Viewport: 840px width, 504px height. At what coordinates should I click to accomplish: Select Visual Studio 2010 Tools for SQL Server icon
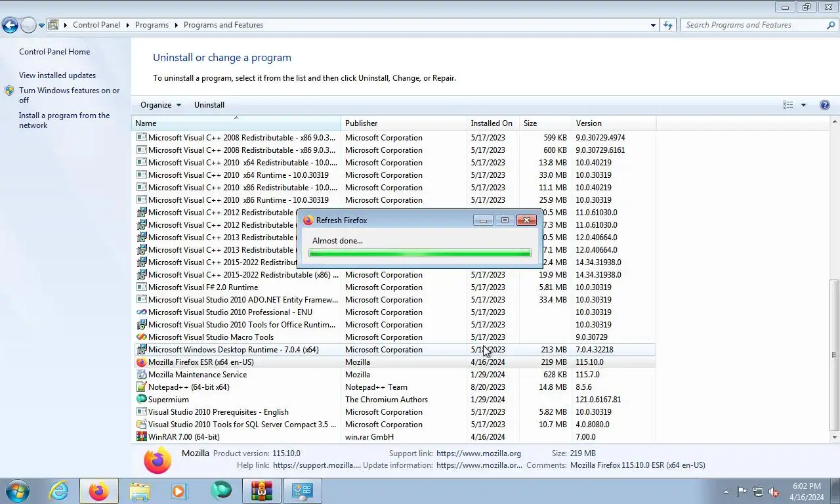141,425
